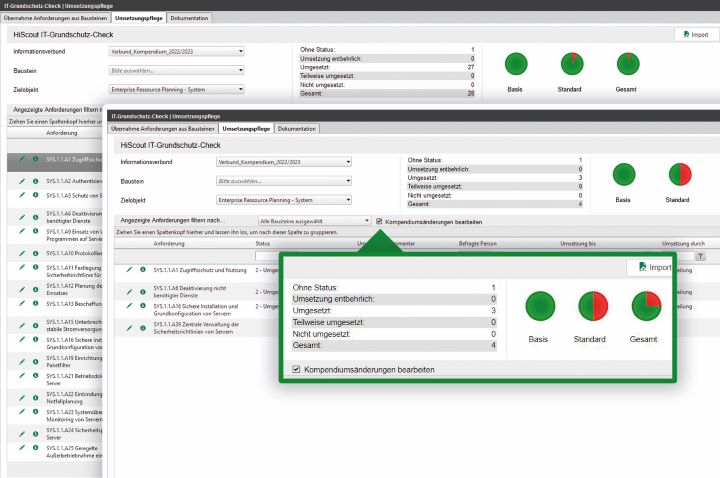Screen dimensions: 720x478
Task: Click Status column header in front window
Action: (x=263, y=243)
